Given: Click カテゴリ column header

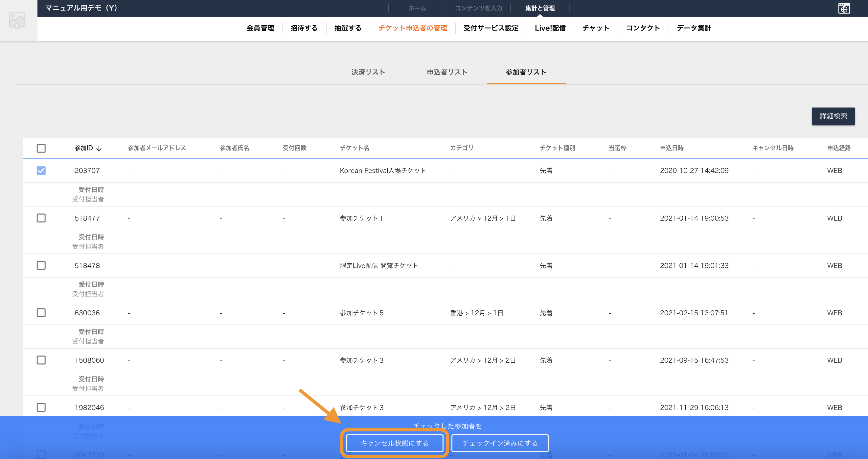Looking at the screenshot, I should tap(462, 148).
